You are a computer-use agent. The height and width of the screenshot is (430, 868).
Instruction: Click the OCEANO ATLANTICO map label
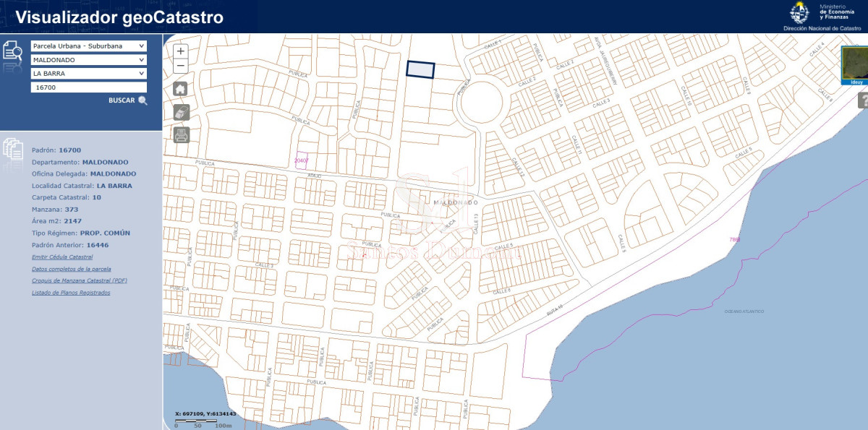744,311
